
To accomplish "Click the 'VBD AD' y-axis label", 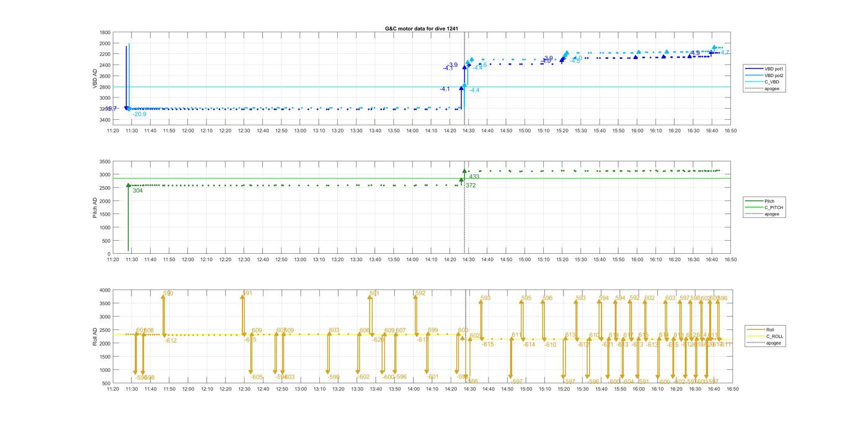I will pyautogui.click(x=95, y=78).
